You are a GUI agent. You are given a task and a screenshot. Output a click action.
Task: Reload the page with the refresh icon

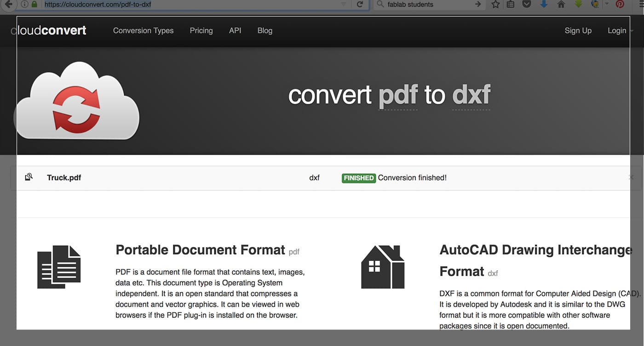click(x=360, y=4)
